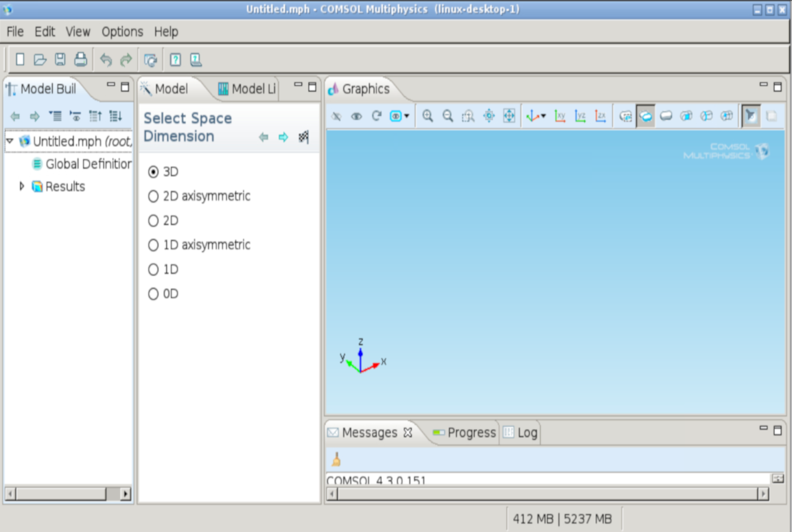Open dropdown arrow beside the cyan eye icon
The height and width of the screenshot is (532, 792).
(x=406, y=116)
